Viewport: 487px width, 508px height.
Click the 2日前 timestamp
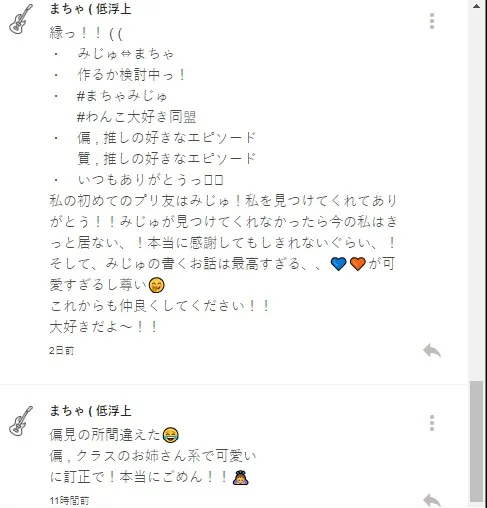[x=61, y=351]
